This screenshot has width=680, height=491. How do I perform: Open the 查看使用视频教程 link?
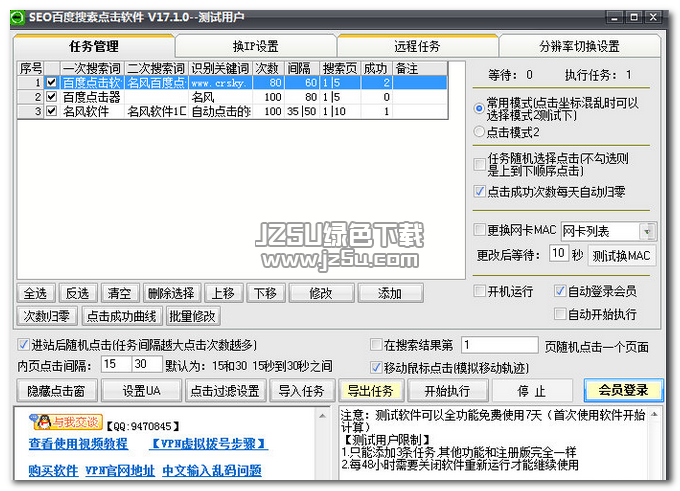[x=78, y=443]
